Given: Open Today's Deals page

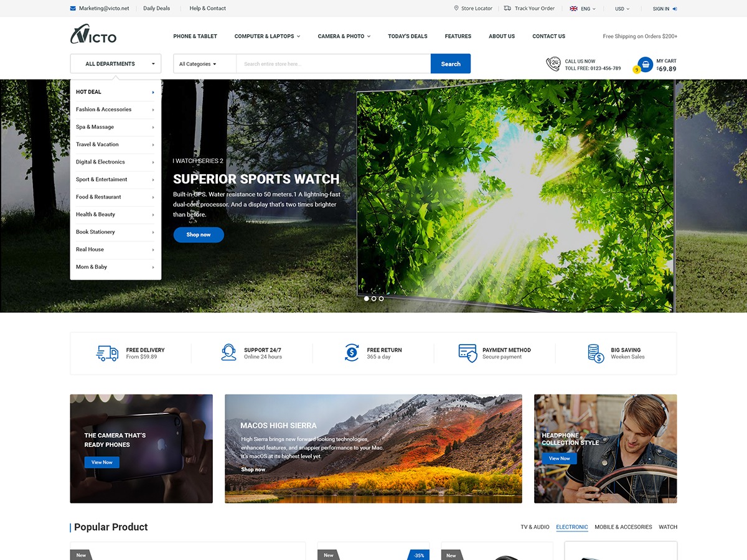Looking at the screenshot, I should point(408,36).
